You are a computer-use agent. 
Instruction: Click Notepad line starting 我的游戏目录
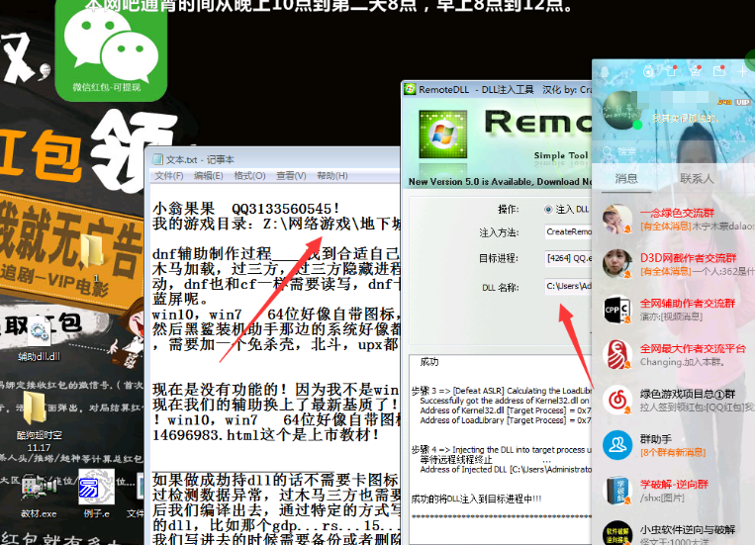276,224
